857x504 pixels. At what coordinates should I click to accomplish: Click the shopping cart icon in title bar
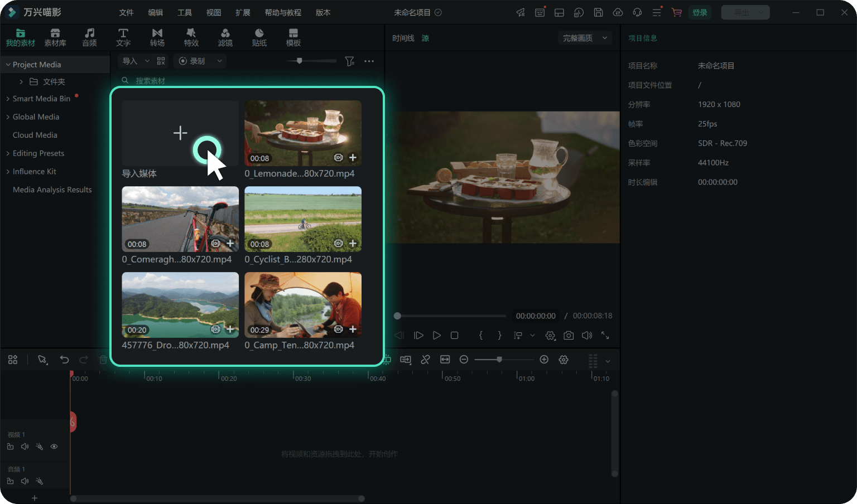click(x=677, y=12)
